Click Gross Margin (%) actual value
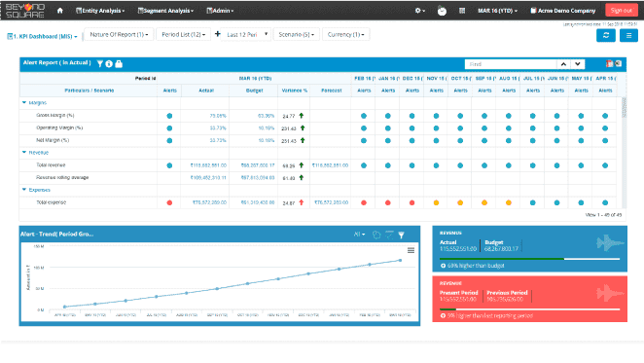Screen dimensions: 644x363 click(x=218, y=116)
